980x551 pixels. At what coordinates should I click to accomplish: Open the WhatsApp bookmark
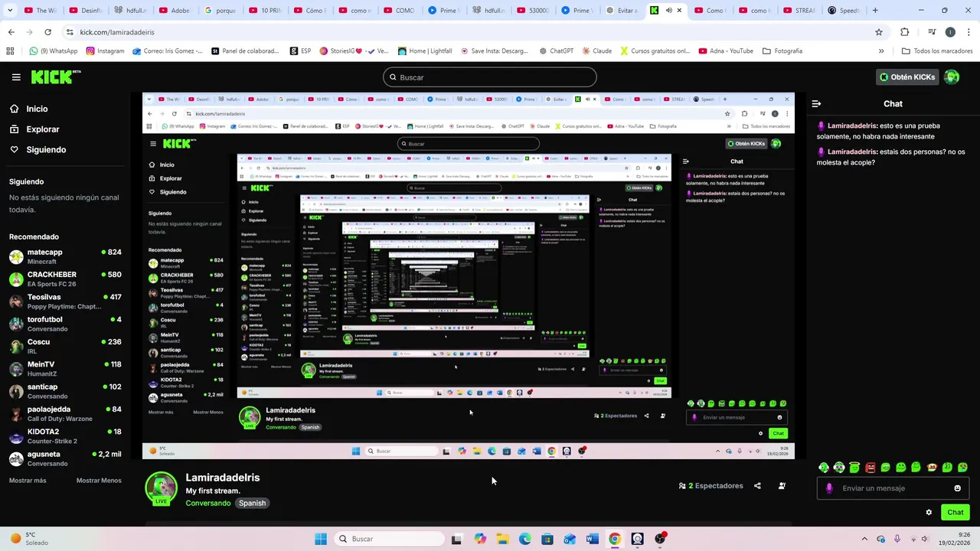pos(53,51)
